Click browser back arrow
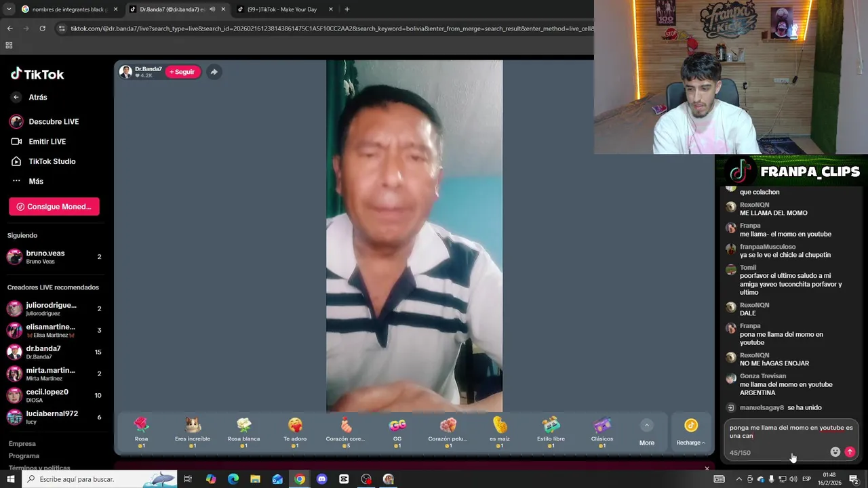This screenshot has height=488, width=868. point(9,28)
